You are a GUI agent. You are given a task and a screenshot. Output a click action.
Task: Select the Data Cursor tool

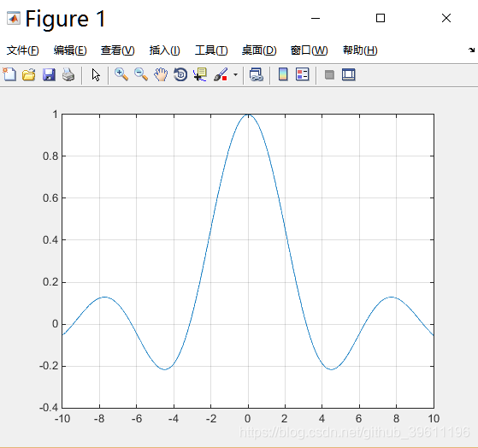tap(200, 74)
